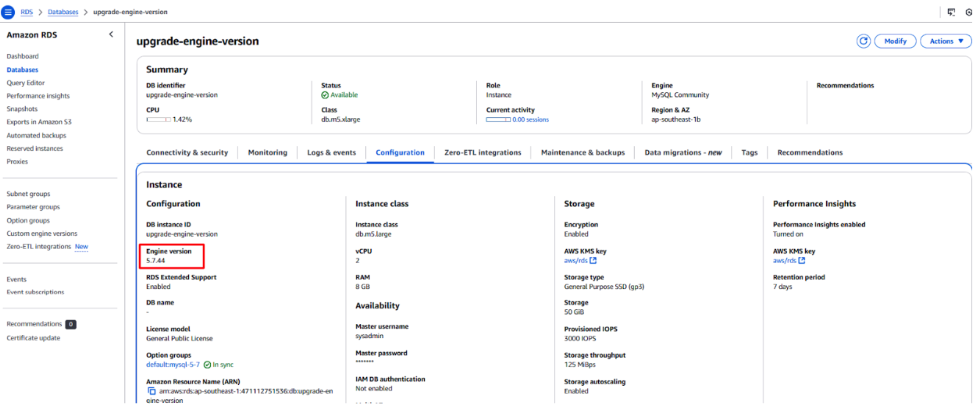Go to Databases breadcrumb link
This screenshot has width=980, height=406.
point(63,12)
